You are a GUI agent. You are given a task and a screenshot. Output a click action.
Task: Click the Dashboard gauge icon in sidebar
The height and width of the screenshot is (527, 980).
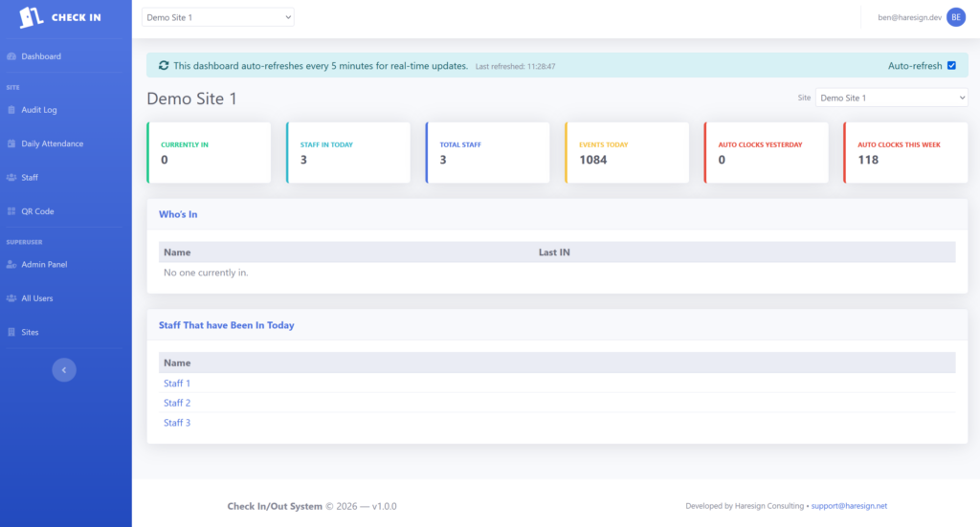click(11, 56)
